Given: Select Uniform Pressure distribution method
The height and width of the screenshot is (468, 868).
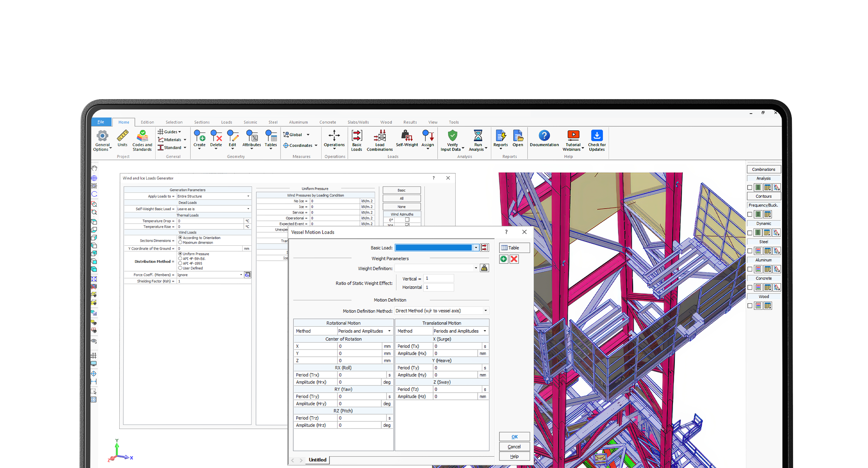Looking at the screenshot, I should (180, 254).
